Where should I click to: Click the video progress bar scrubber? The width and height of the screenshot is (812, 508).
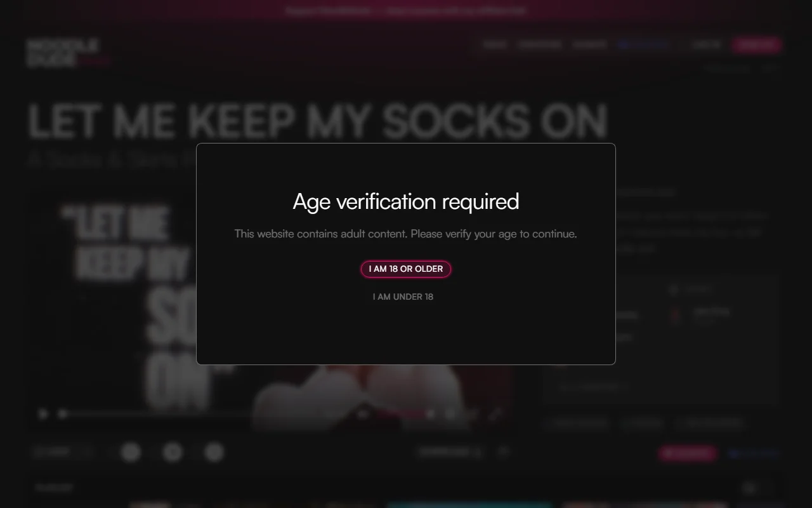(63, 414)
